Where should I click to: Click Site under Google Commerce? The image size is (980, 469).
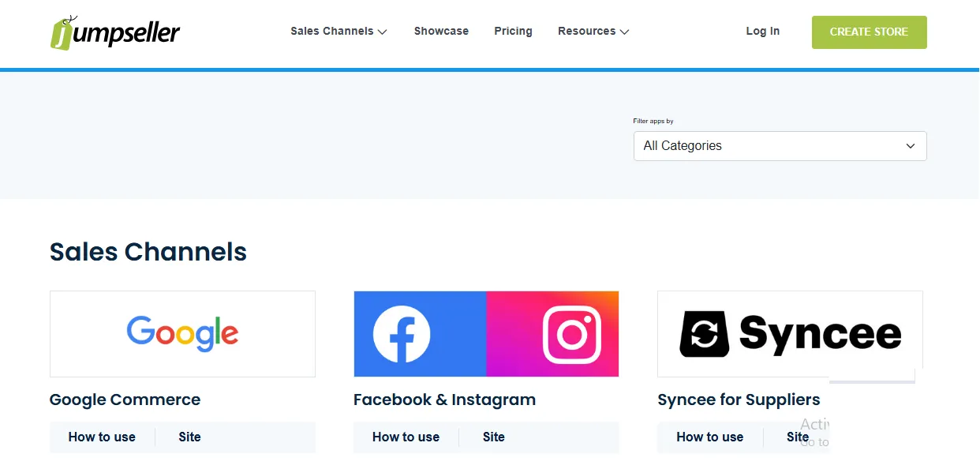tap(189, 437)
